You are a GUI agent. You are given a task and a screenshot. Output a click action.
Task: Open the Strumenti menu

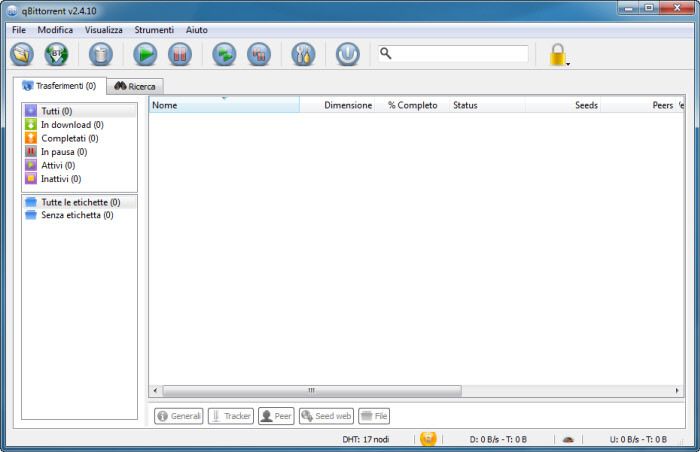(154, 30)
